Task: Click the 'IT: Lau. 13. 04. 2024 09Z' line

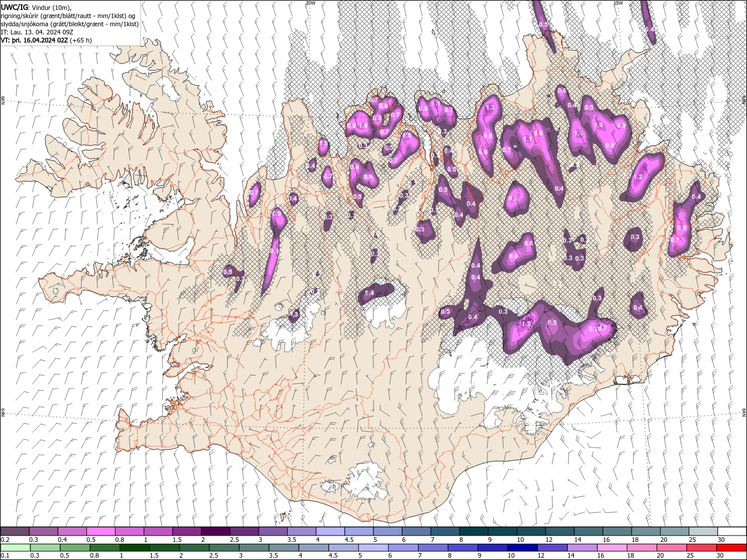Action: 36,32
